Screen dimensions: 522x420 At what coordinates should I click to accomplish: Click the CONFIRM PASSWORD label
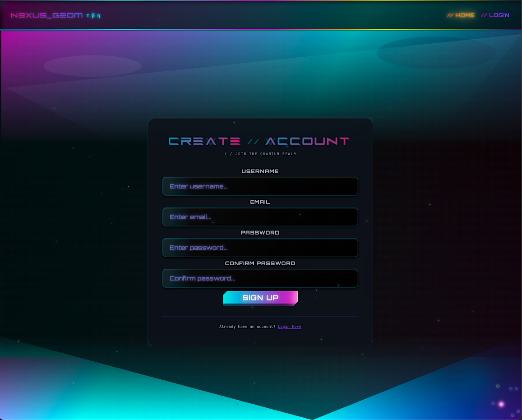pyautogui.click(x=260, y=263)
